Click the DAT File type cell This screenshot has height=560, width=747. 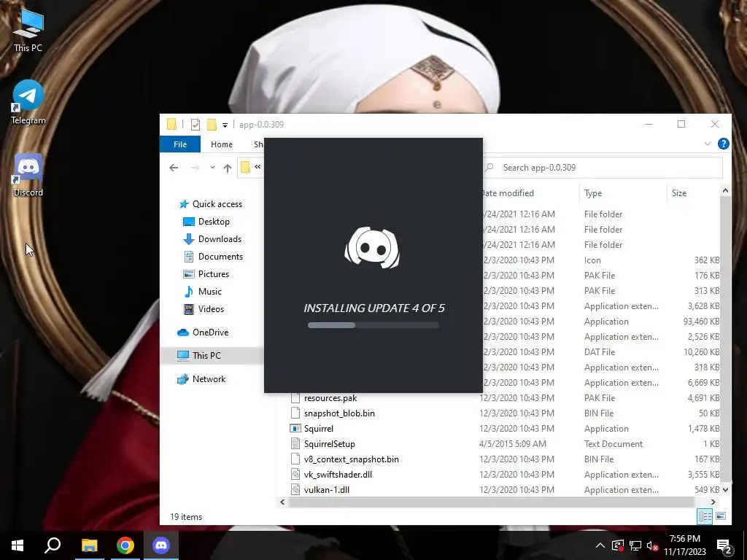point(600,352)
